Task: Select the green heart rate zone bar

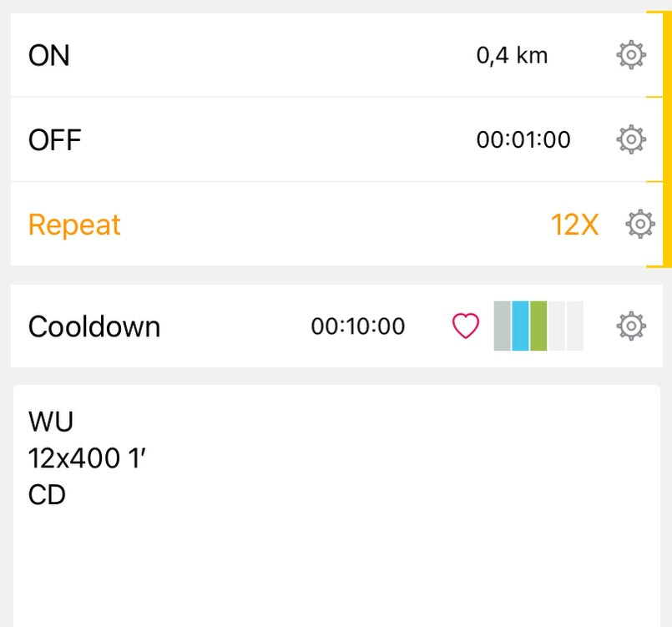Action: point(538,326)
